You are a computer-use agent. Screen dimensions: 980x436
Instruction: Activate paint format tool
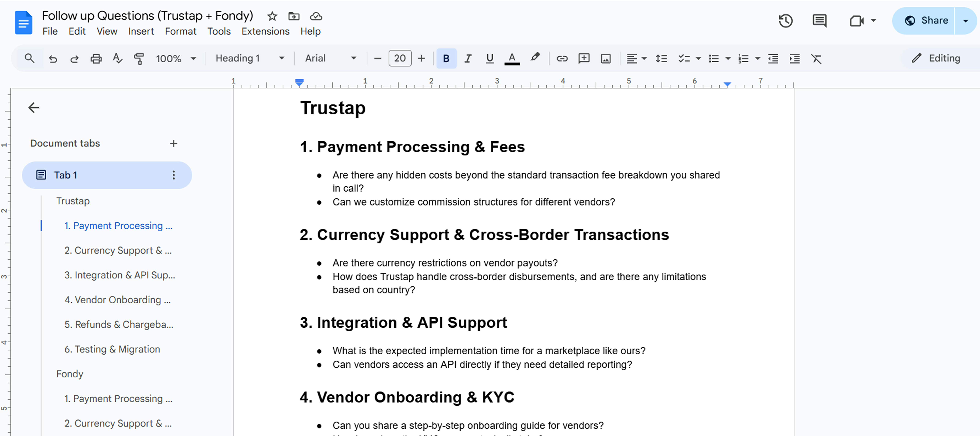(x=139, y=59)
